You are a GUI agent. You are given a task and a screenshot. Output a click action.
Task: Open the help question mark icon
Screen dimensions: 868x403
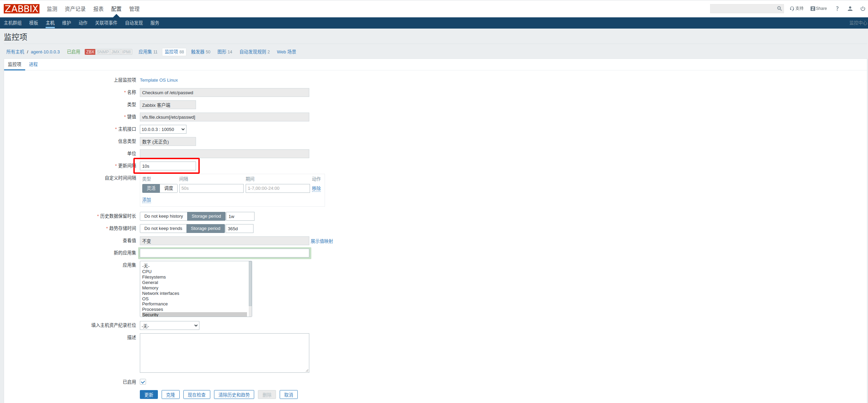(837, 9)
